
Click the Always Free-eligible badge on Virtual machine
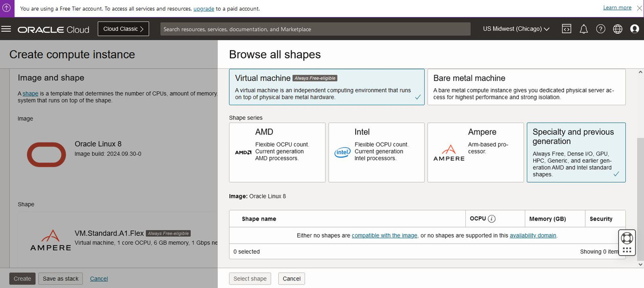(315, 78)
